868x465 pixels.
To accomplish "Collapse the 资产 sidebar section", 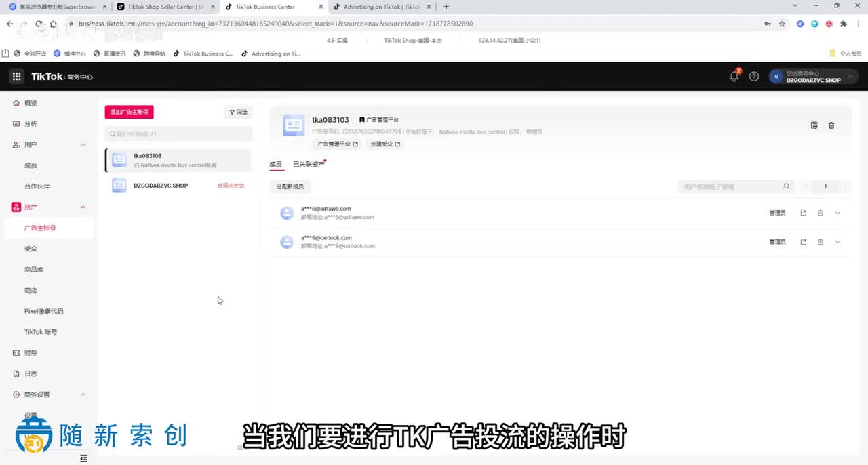I will (x=83, y=207).
